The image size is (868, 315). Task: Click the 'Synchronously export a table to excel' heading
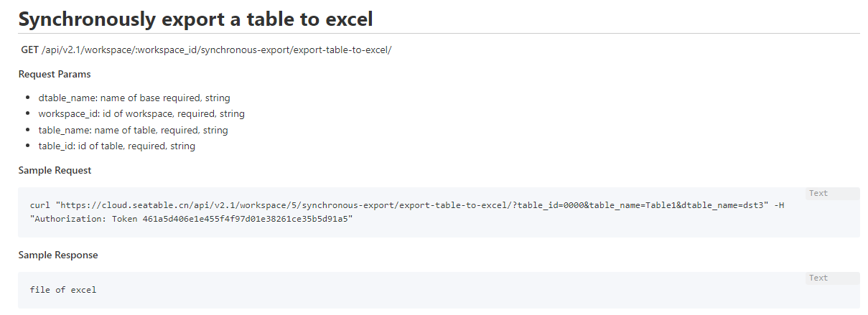[195, 19]
